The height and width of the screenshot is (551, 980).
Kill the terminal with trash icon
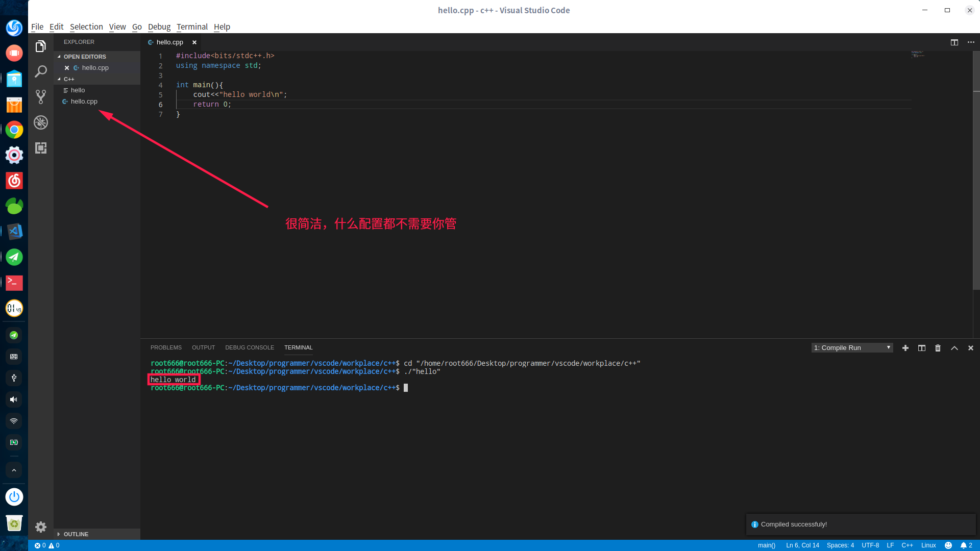[x=938, y=348]
